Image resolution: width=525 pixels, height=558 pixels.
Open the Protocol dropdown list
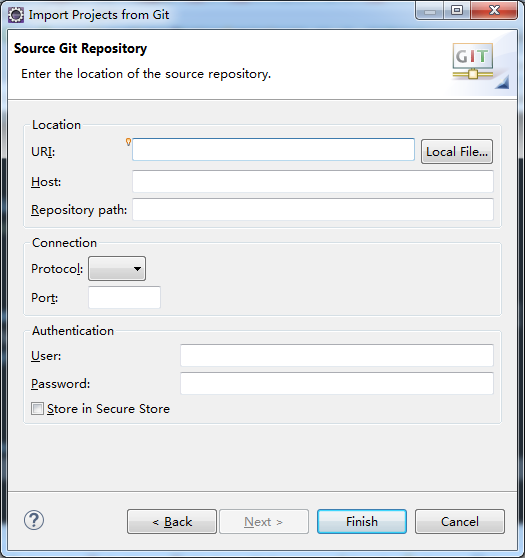point(117,269)
